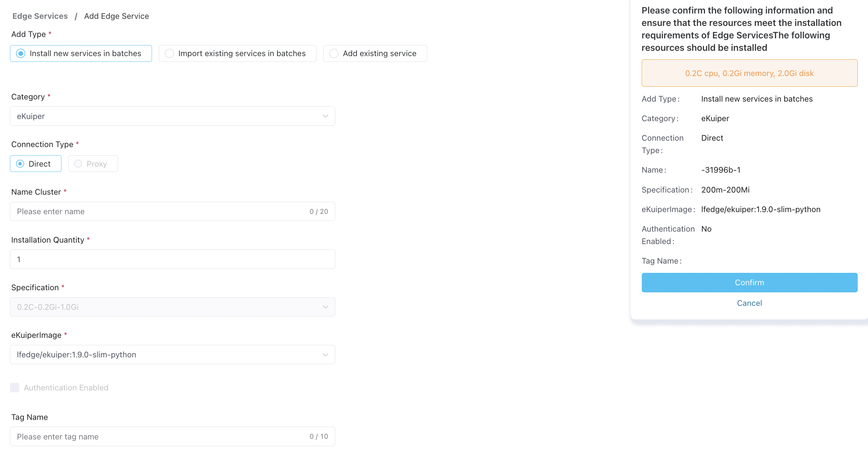Select Add existing service option
This screenshot has width=868, height=454.
pyautogui.click(x=375, y=53)
